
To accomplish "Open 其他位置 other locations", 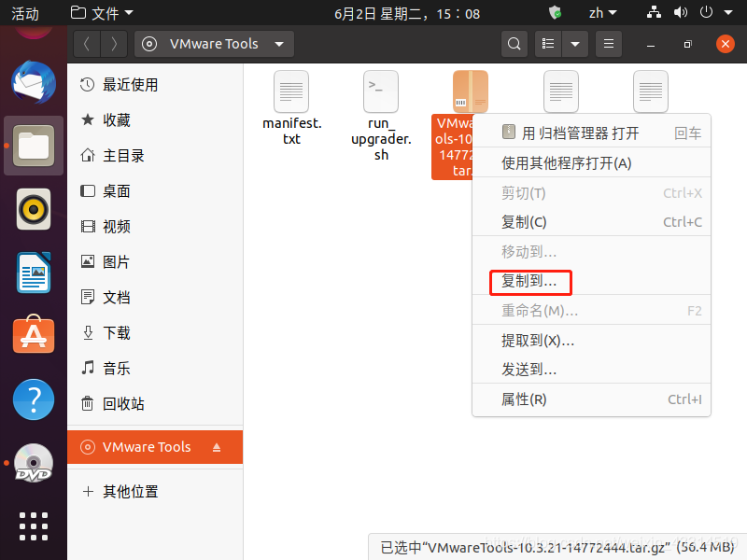I will click(155, 492).
